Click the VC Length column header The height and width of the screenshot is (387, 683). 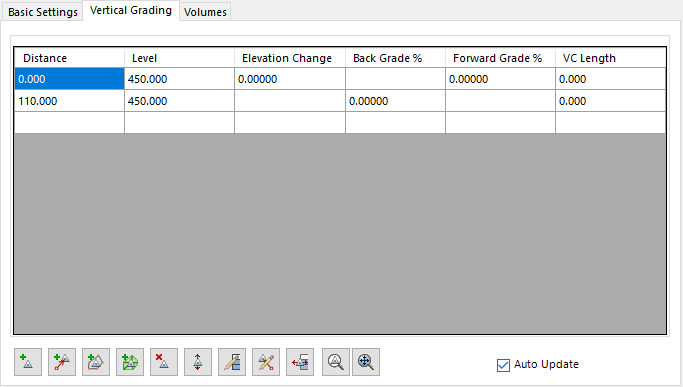611,58
